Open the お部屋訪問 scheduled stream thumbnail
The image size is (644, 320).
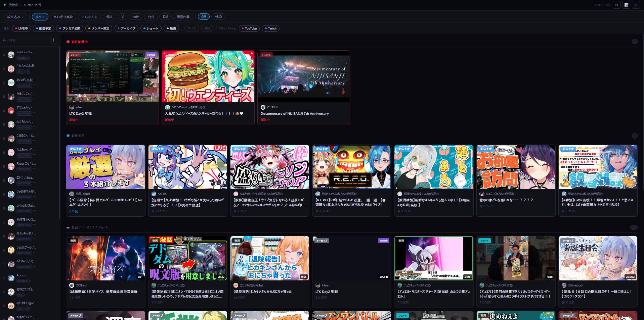click(516, 167)
